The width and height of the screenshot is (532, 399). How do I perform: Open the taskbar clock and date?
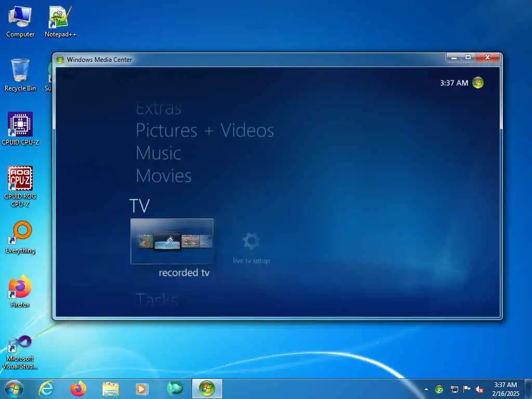506,389
